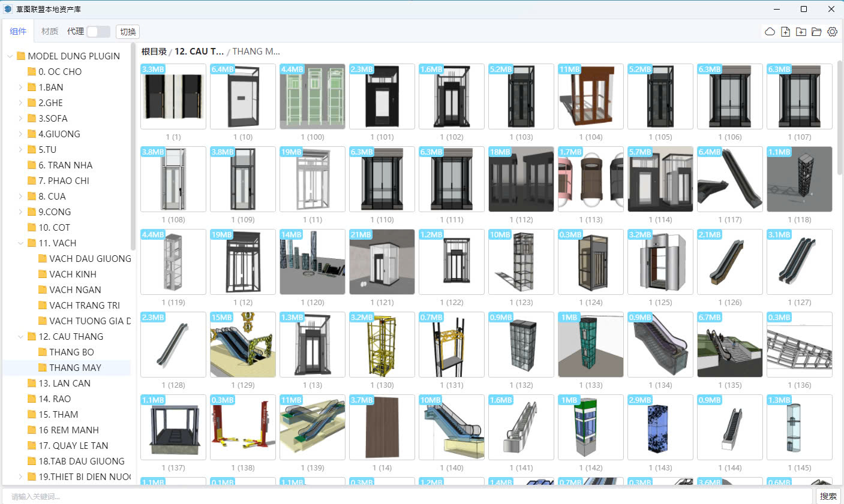Click the add new folder icon
The height and width of the screenshot is (504, 844).
tap(801, 32)
